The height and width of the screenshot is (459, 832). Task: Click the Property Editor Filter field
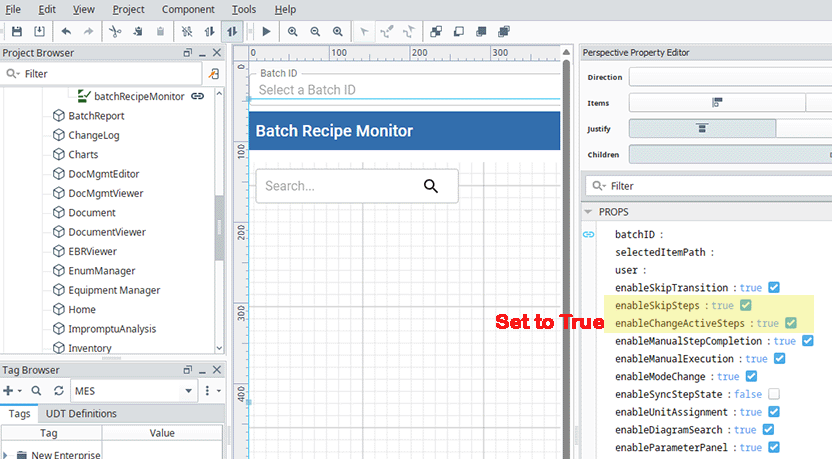[x=710, y=186]
